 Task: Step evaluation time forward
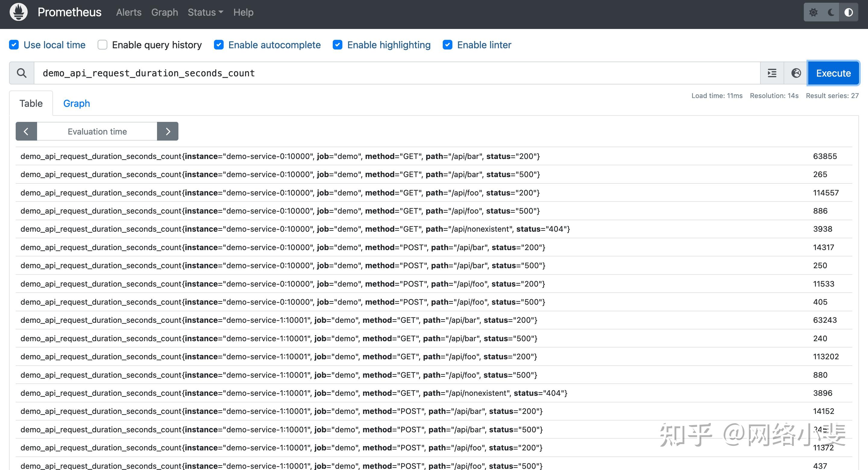[x=168, y=131]
